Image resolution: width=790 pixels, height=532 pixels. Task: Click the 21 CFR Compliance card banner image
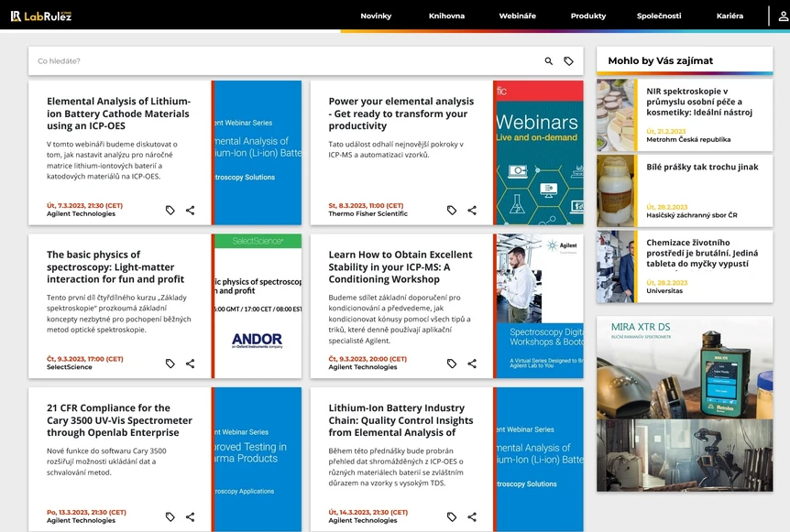(x=257, y=459)
